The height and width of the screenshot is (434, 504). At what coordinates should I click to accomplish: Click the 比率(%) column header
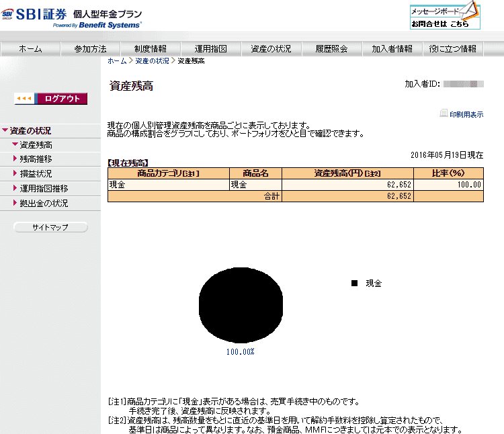click(448, 173)
